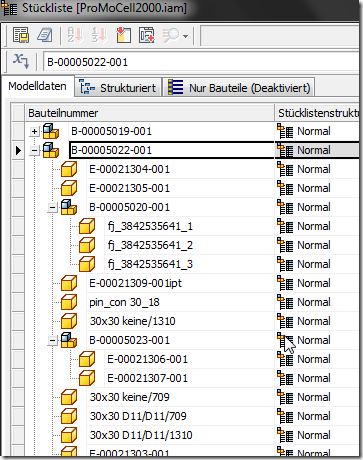Select the B-00005023-001 part number cell

tap(180, 340)
